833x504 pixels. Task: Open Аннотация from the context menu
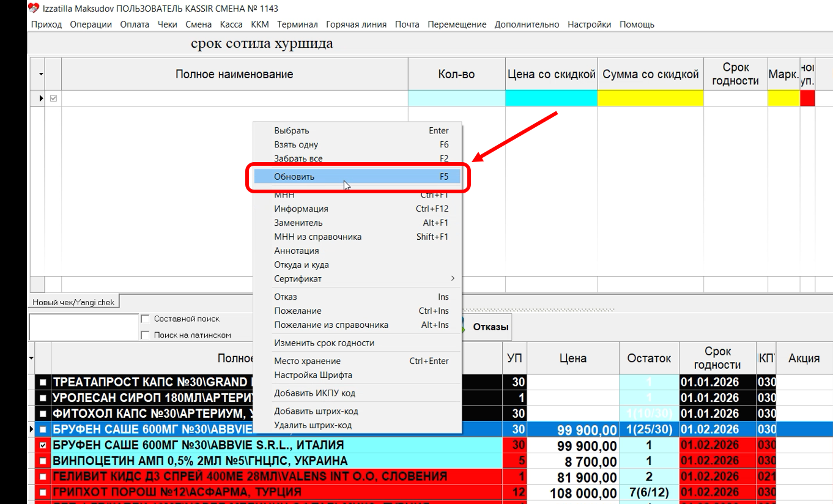point(357,251)
